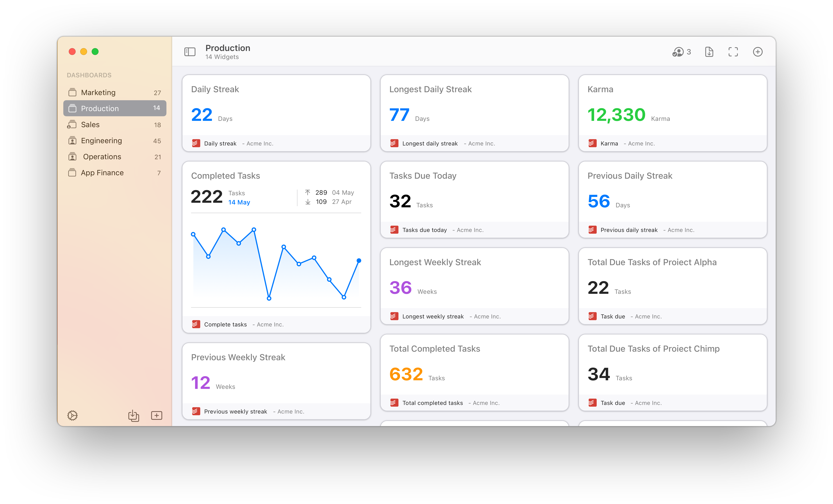The height and width of the screenshot is (504, 833).
Task: Select the Marketing dashboard
Action: coord(98,93)
